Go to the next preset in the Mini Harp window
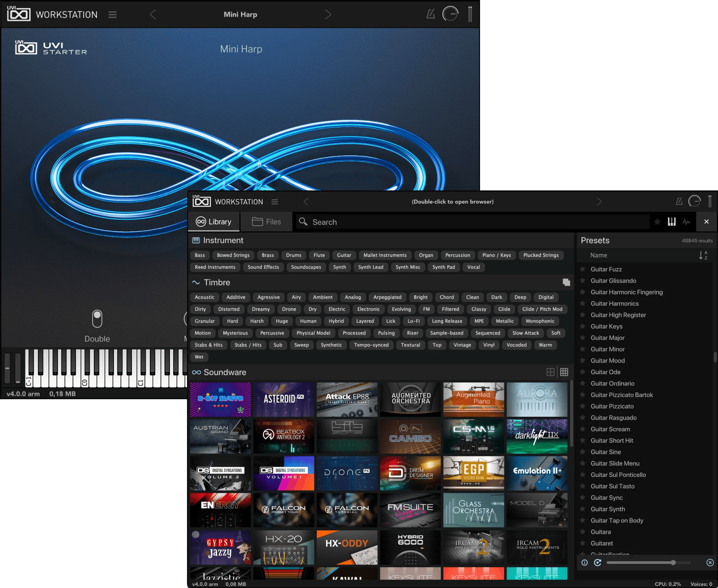The height and width of the screenshot is (588, 718). (x=328, y=15)
